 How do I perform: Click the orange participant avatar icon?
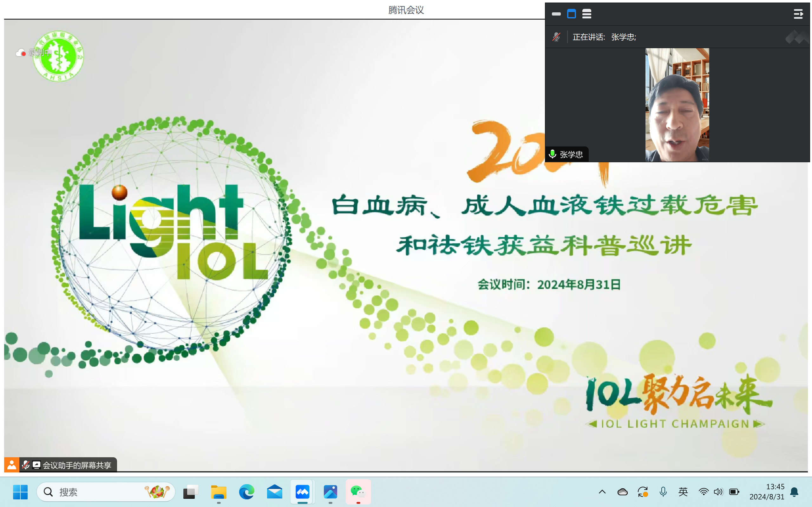point(11,465)
